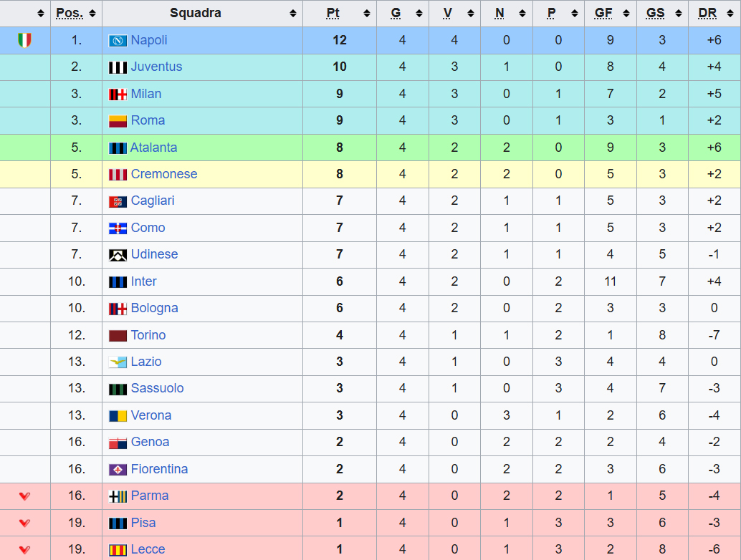741x560 pixels.
Task: Click the relegation icon in Lecce row
Action: coord(24,550)
